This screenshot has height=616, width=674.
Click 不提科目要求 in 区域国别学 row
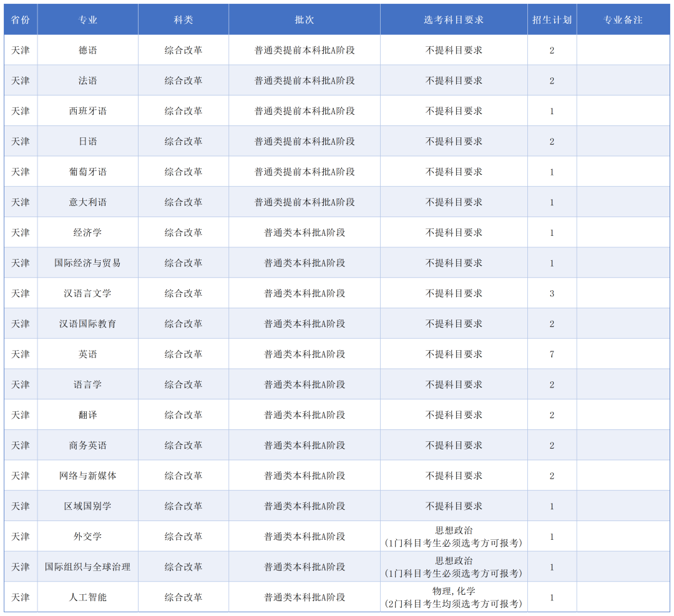(x=454, y=506)
